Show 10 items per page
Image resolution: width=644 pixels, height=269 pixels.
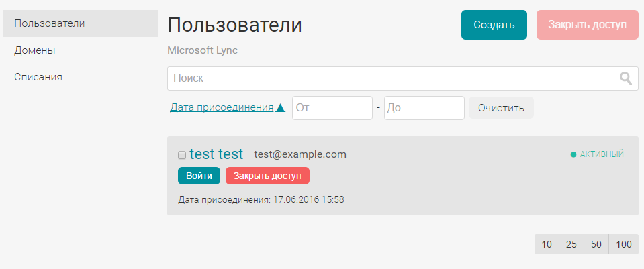(547, 245)
